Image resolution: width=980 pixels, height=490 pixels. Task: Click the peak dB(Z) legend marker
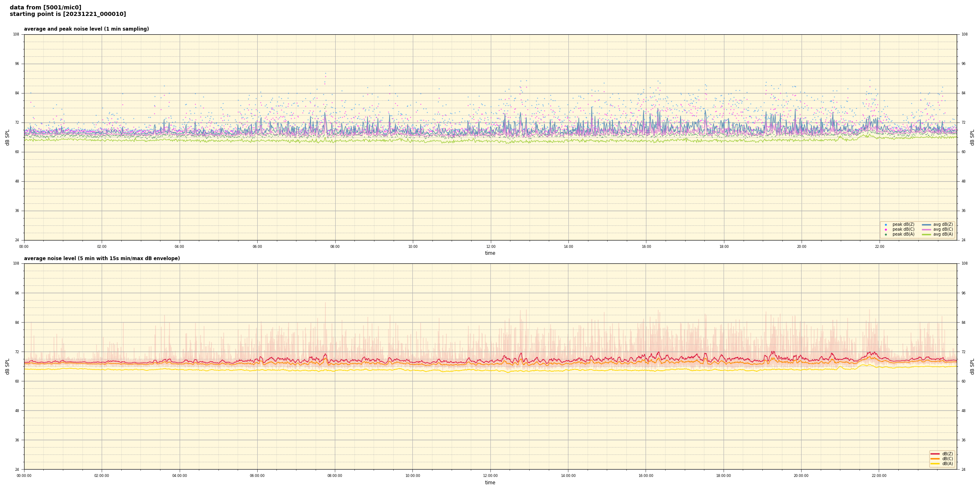(x=886, y=225)
